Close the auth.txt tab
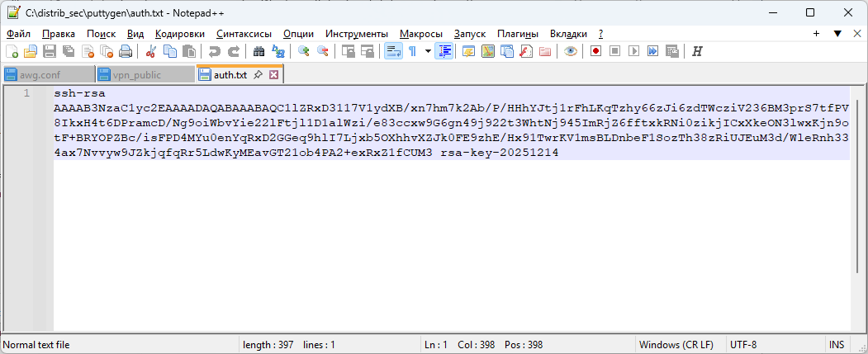The height and width of the screenshot is (354, 868). point(274,75)
